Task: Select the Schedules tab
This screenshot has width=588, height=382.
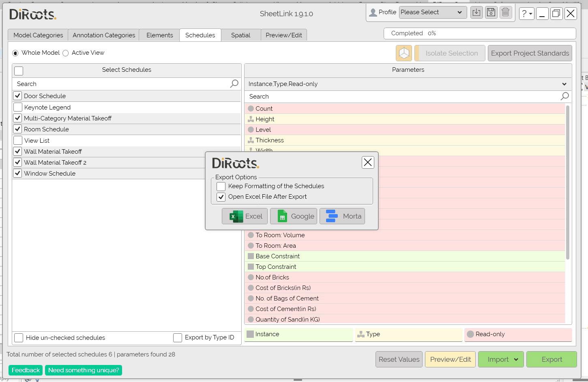Action: [200, 35]
